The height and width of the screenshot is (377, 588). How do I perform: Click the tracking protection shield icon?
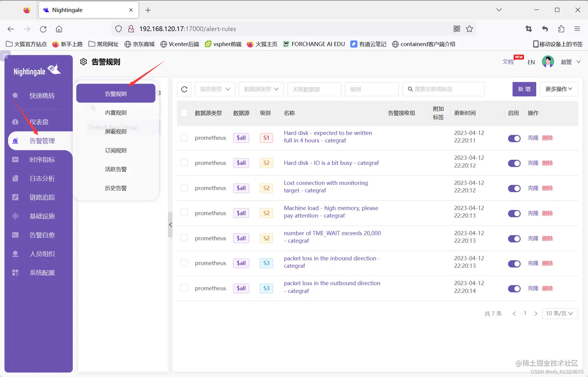(x=119, y=29)
